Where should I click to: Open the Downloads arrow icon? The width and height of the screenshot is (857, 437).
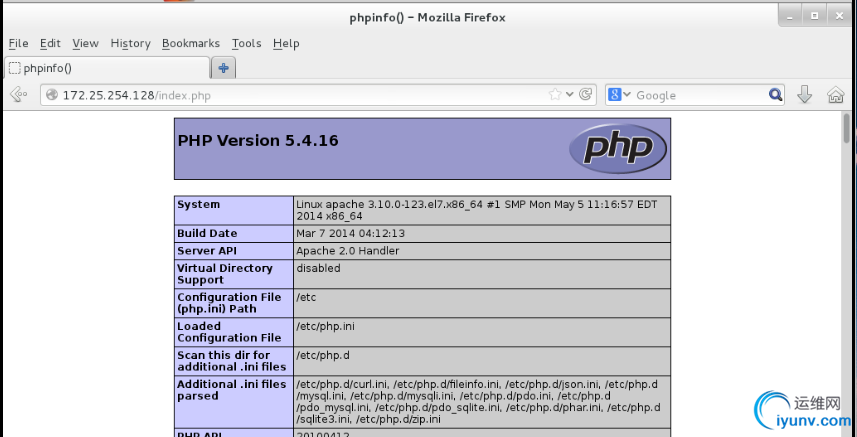pos(805,95)
